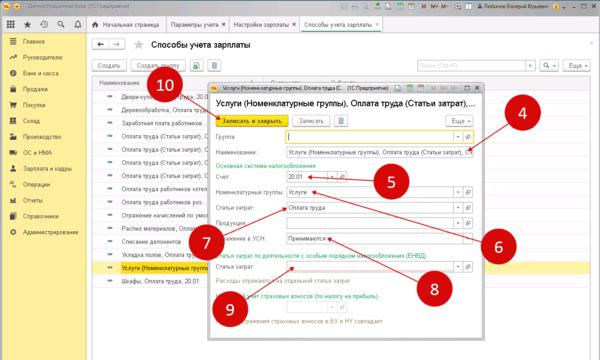Click the Номенклатурные группы field Услуги

[x=370, y=192]
